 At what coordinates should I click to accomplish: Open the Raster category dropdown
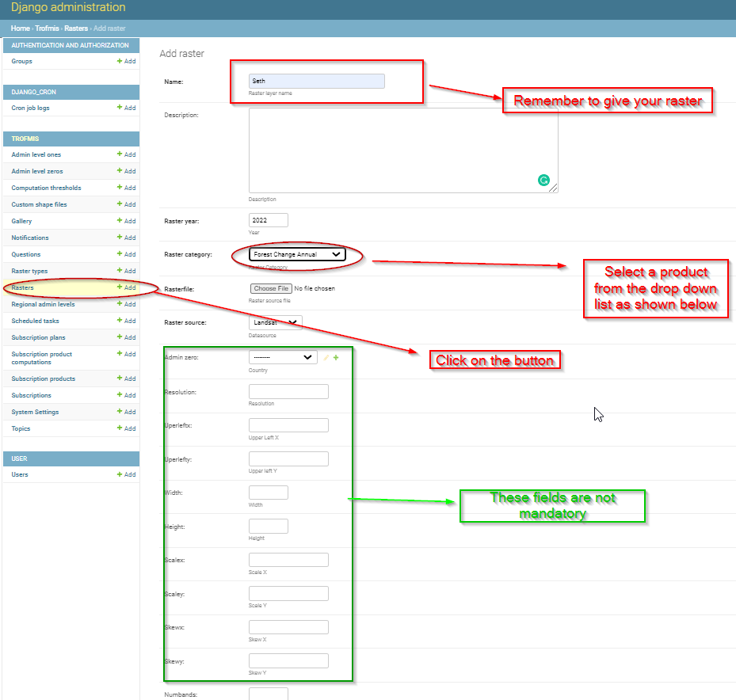[x=297, y=254]
